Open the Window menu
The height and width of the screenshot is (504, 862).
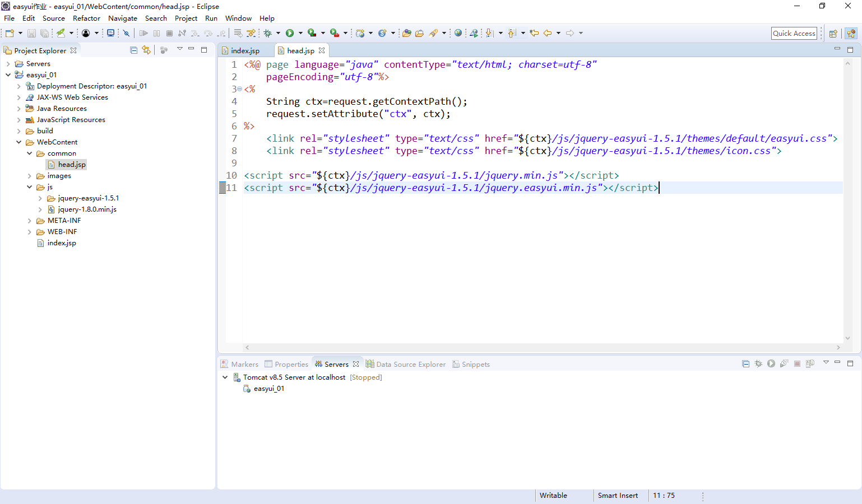coord(238,18)
